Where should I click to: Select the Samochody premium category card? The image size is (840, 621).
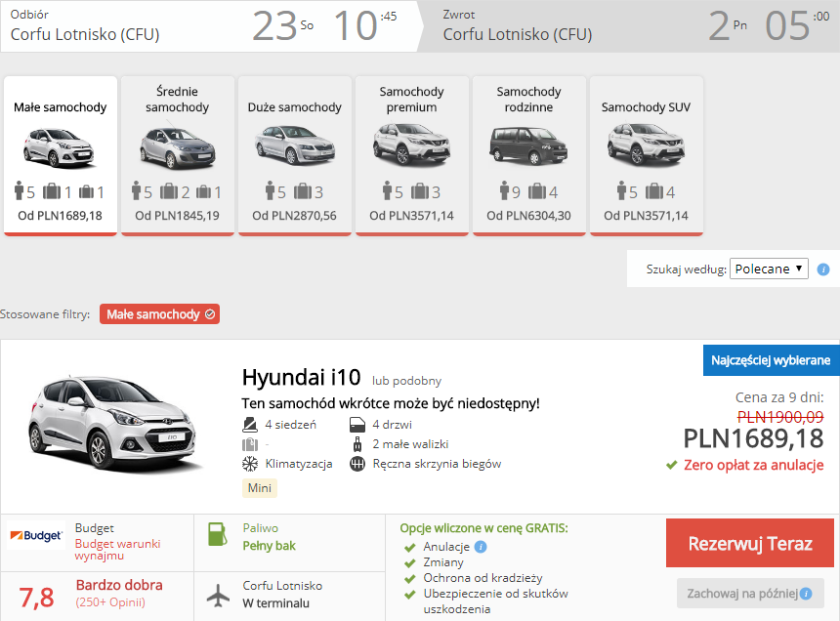pyautogui.click(x=411, y=155)
